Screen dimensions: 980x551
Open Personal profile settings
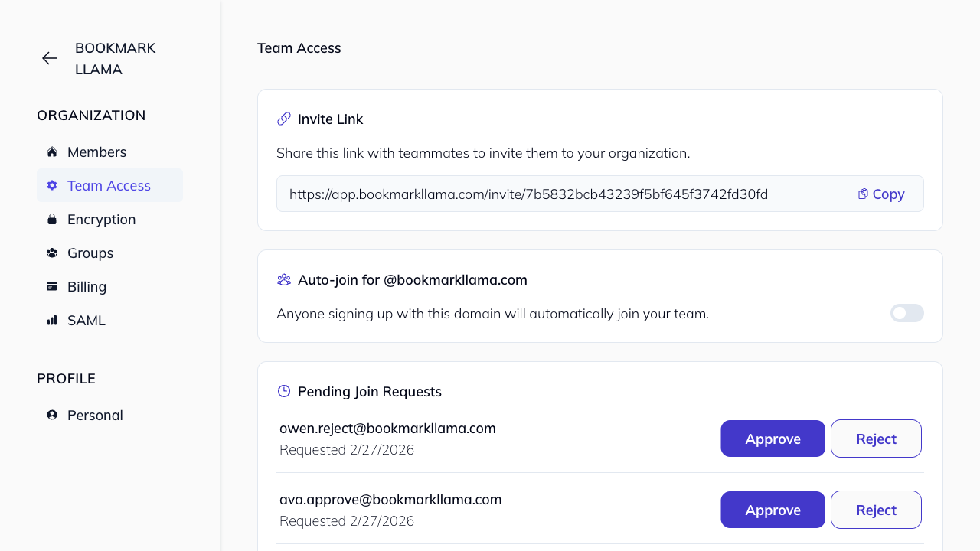[95, 416]
